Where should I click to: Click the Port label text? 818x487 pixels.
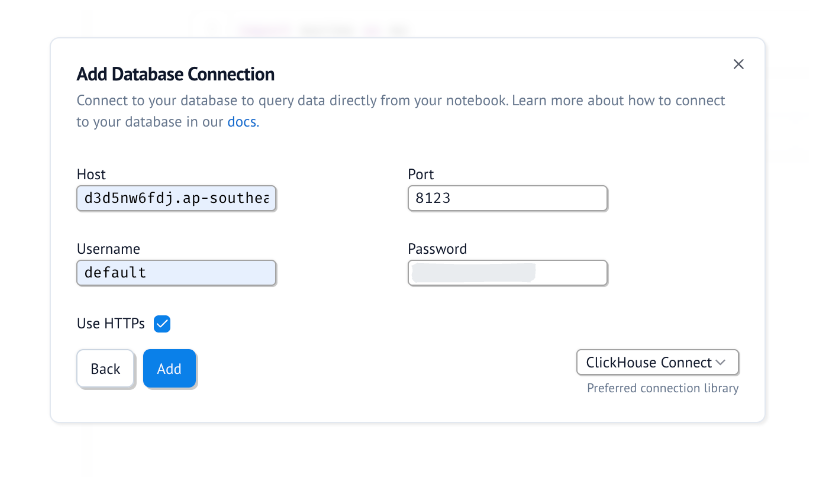point(421,174)
